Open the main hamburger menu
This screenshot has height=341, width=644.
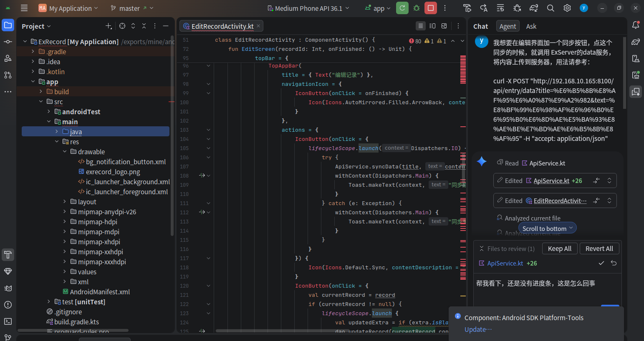pos(24,8)
